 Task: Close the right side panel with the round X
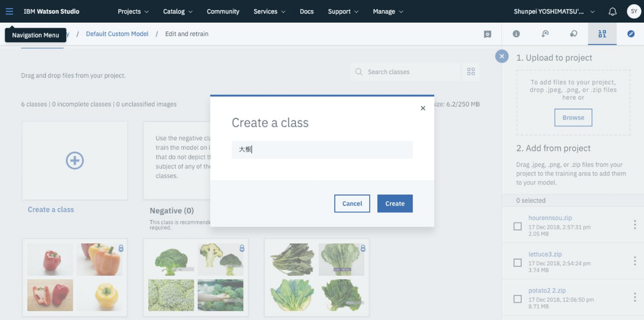pos(502,56)
